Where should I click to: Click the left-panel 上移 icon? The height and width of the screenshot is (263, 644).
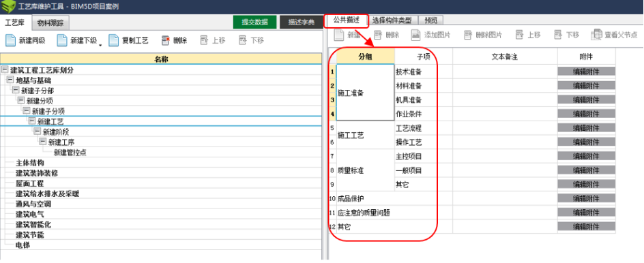point(204,40)
